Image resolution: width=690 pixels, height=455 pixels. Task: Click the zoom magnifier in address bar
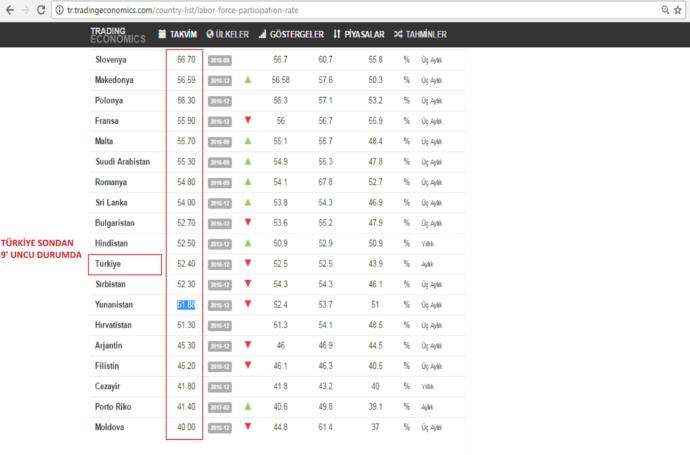(665, 10)
